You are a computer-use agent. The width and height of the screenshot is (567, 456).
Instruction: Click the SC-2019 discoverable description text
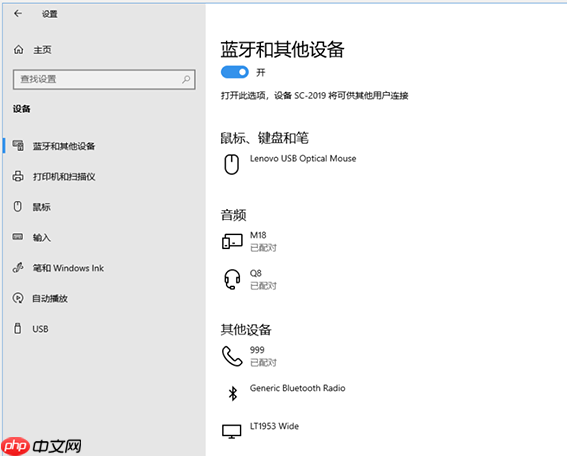tap(315, 95)
